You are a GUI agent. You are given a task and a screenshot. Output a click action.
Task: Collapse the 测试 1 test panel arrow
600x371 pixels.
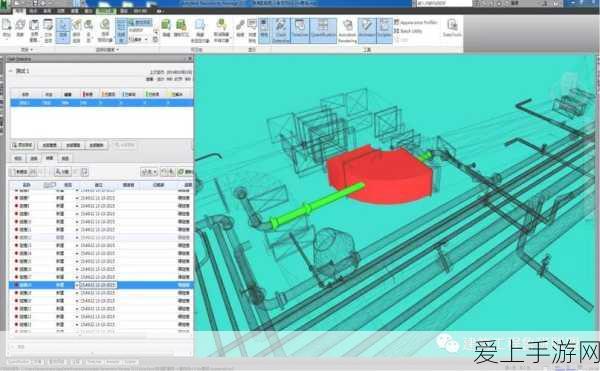pyautogui.click(x=11, y=71)
